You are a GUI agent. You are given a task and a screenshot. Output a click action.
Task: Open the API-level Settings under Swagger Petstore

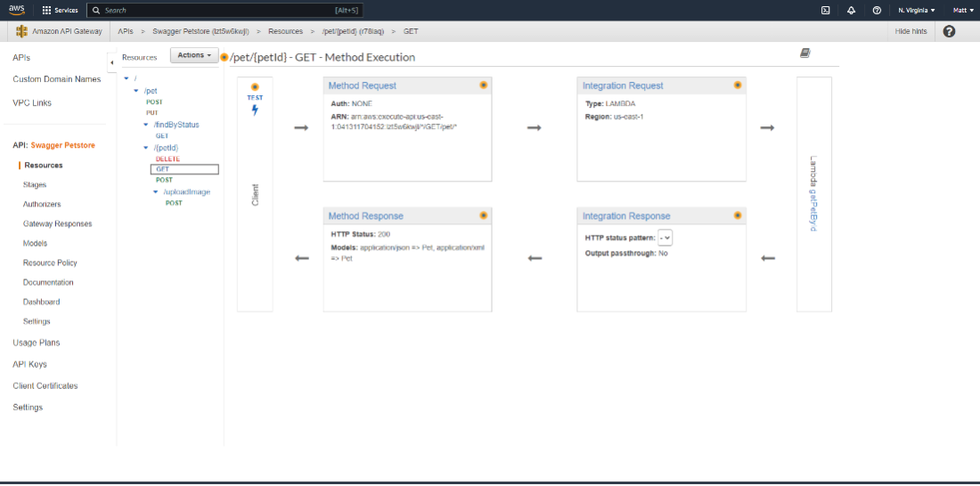37,321
